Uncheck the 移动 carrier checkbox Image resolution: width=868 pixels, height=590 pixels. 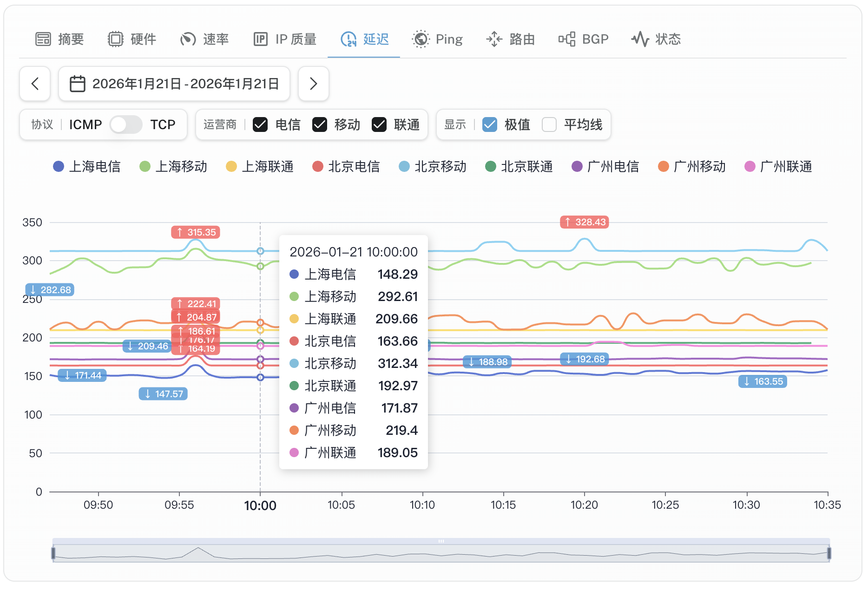point(320,125)
